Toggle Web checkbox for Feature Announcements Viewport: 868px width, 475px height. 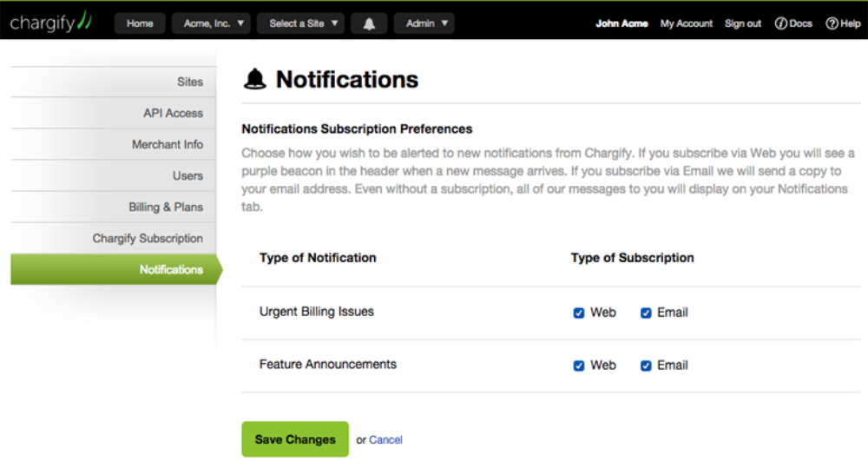point(578,366)
